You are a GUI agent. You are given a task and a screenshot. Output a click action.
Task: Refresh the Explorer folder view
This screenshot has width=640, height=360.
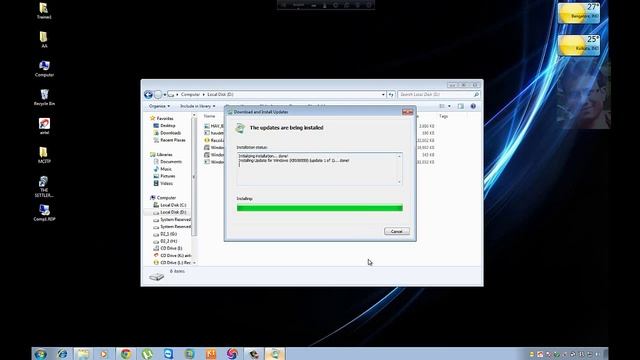point(391,95)
